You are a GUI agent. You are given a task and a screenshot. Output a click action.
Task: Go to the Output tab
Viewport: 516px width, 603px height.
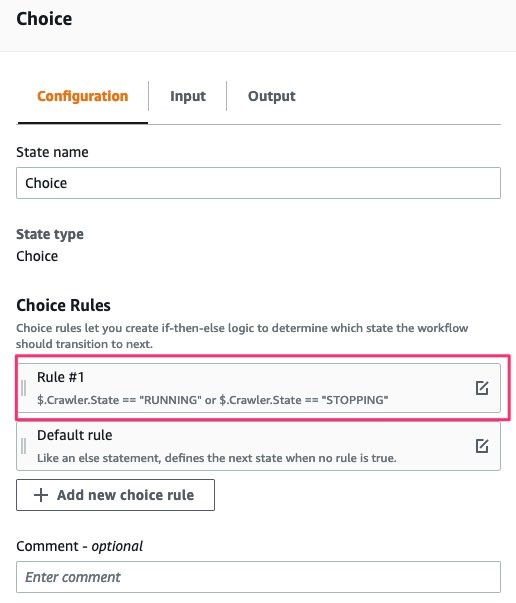tap(271, 96)
